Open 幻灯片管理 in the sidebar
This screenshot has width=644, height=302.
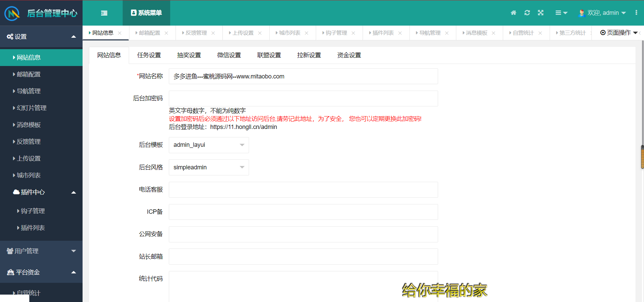tap(32, 108)
